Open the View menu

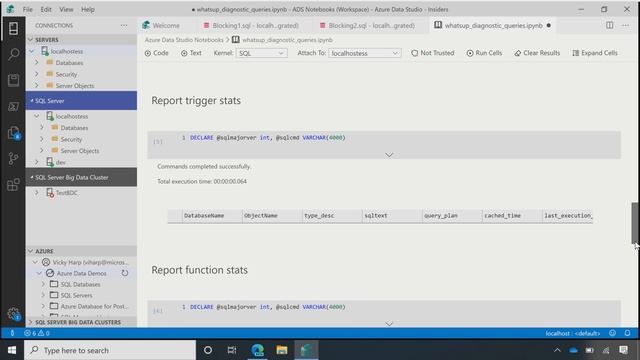(66, 9)
